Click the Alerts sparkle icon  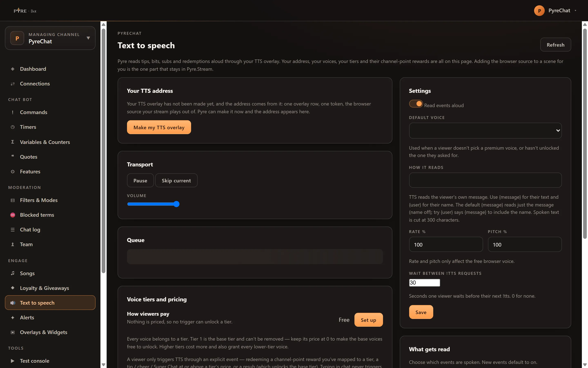pyautogui.click(x=13, y=318)
